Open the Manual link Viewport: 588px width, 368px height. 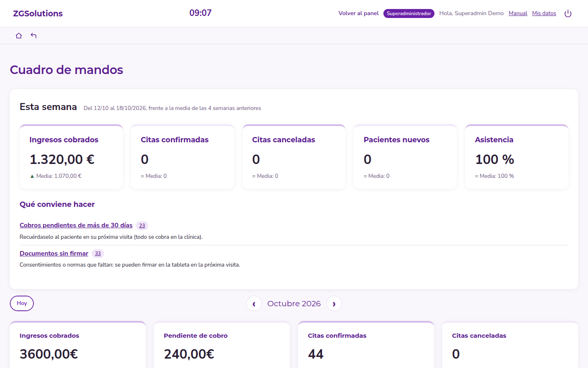(518, 13)
